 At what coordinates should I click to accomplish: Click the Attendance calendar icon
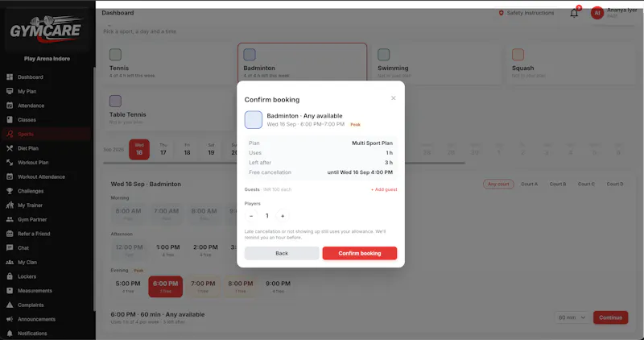click(x=10, y=106)
